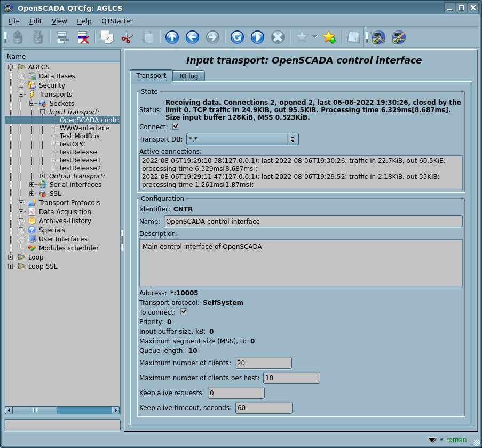Select the Transport tab

click(x=151, y=76)
